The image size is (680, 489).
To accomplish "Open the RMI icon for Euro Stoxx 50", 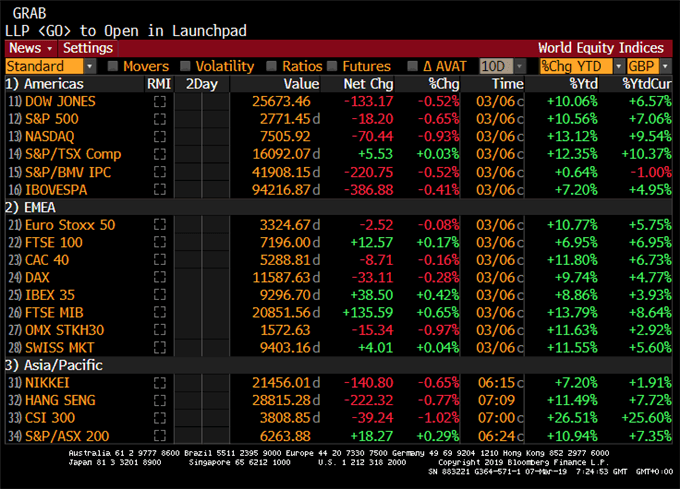I will (x=160, y=225).
